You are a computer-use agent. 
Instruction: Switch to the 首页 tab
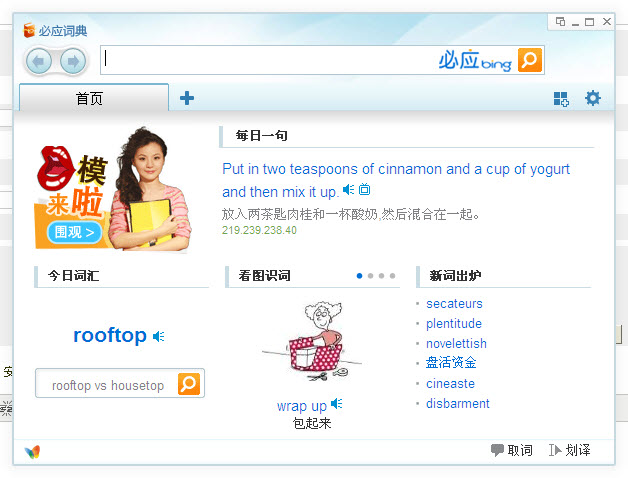click(94, 97)
